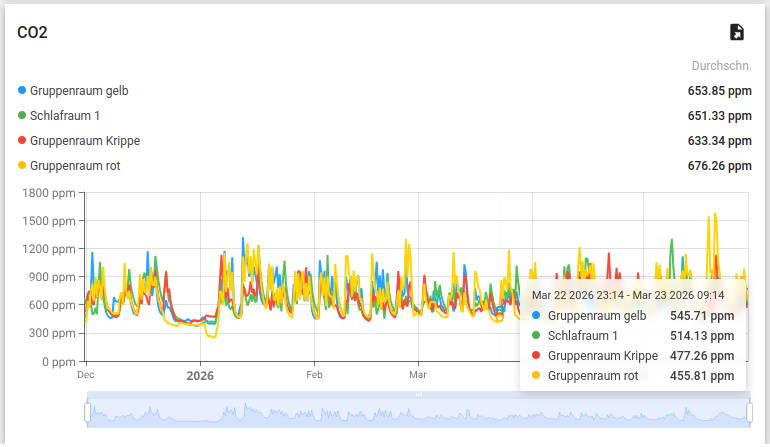Image resolution: width=770 pixels, height=447 pixels.
Task: Click the Mar x-axis label
Action: [x=418, y=375]
